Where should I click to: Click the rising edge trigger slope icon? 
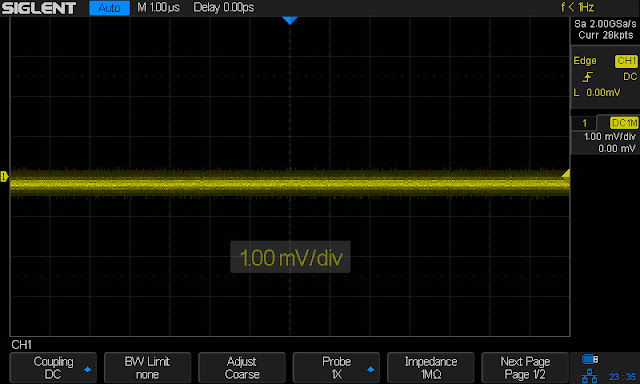click(587, 77)
